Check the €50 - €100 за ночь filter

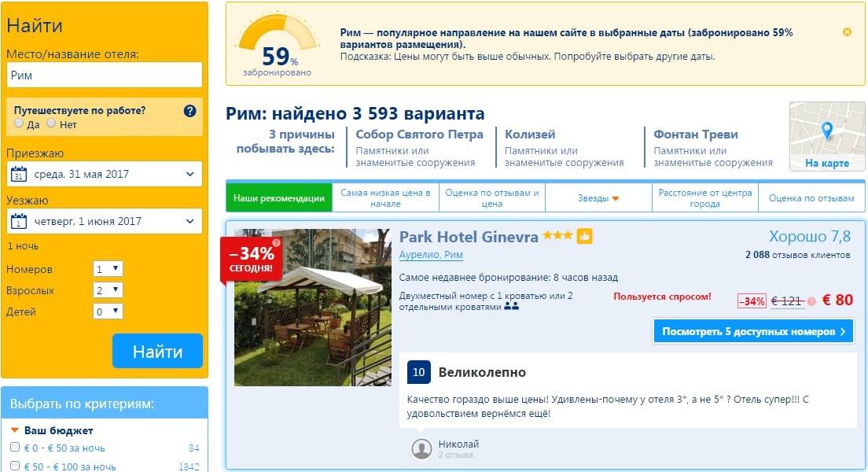15,466
